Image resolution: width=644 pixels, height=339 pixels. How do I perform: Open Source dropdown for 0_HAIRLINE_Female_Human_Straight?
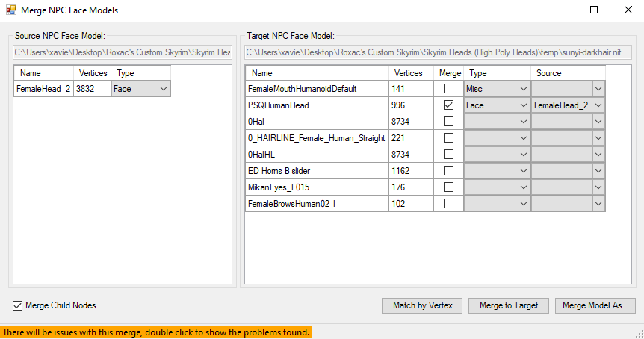(568, 138)
